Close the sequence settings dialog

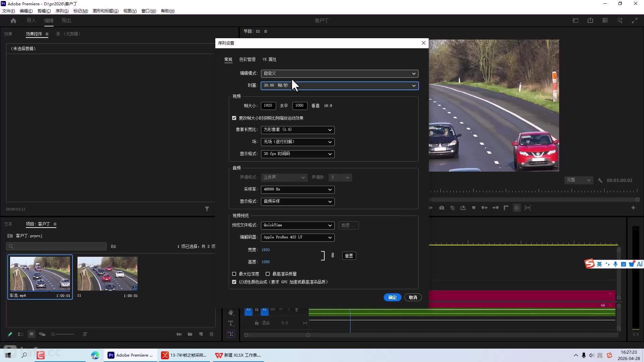424,43
